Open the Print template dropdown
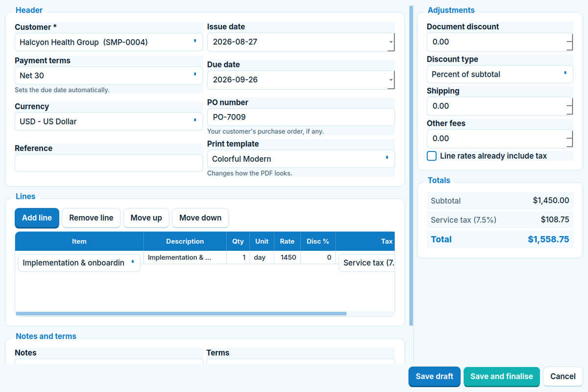Screen dimensions: 588x392 [x=301, y=159]
